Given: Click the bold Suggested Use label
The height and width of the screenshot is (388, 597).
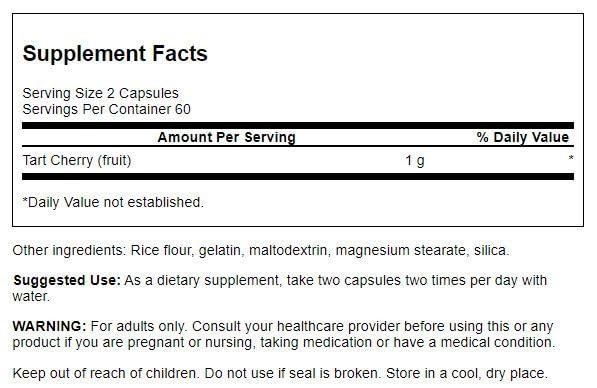Looking at the screenshot, I should coord(67,281).
